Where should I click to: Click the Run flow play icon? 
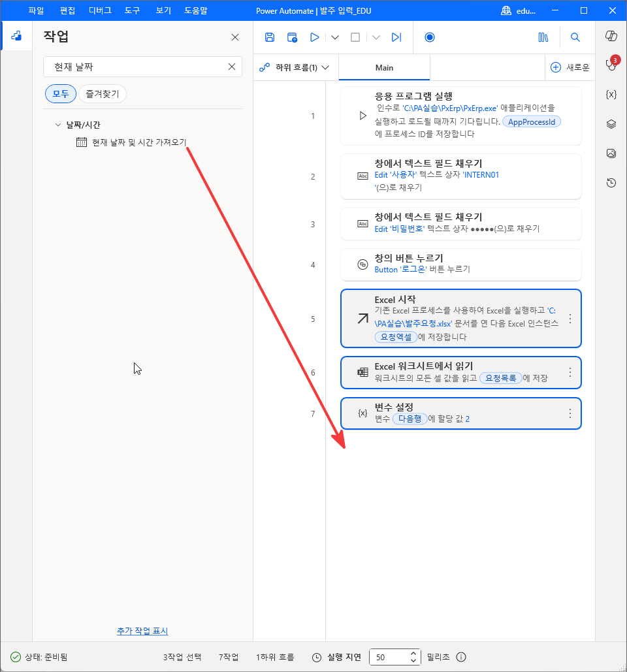point(314,37)
